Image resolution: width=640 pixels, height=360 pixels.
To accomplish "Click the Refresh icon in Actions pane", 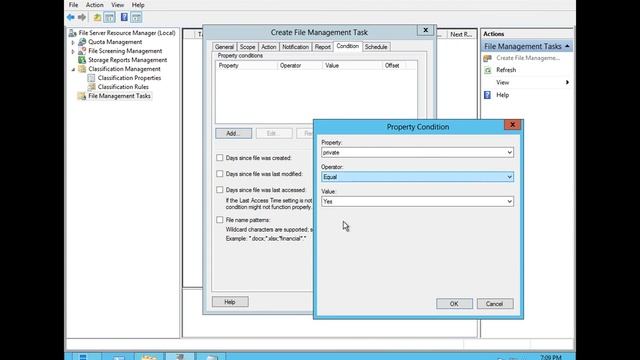I will pyautogui.click(x=487, y=70).
